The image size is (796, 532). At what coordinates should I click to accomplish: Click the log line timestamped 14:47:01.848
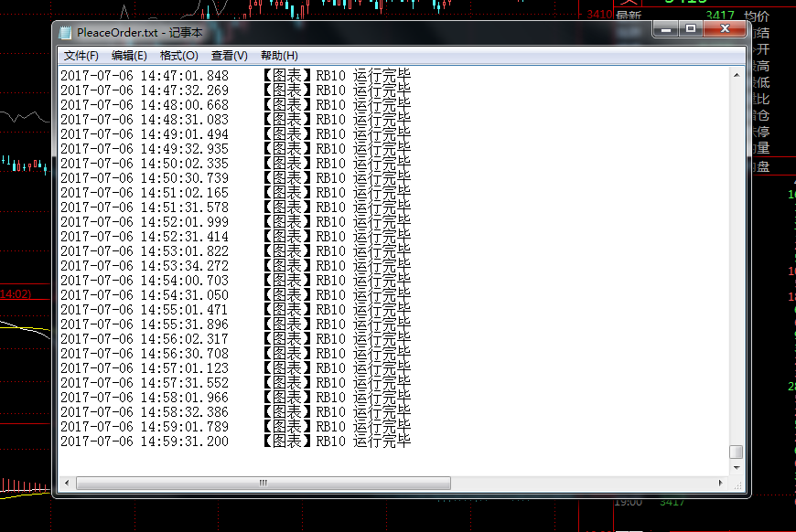coord(235,76)
